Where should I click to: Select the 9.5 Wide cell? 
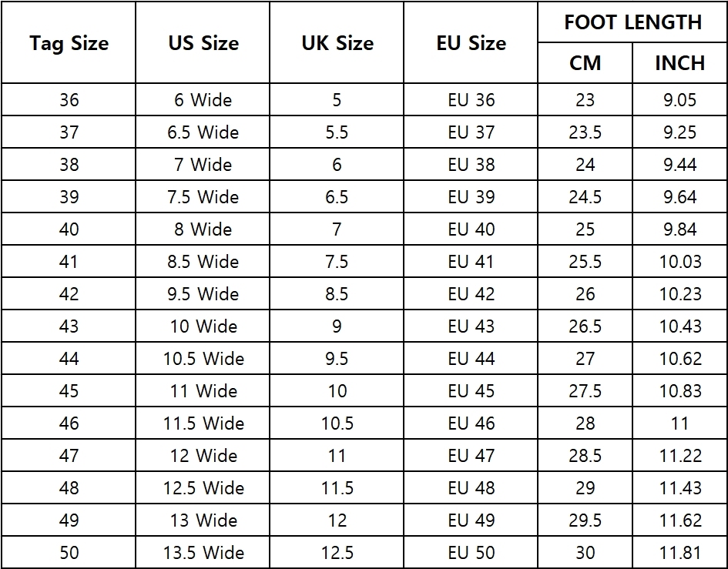coord(203,294)
